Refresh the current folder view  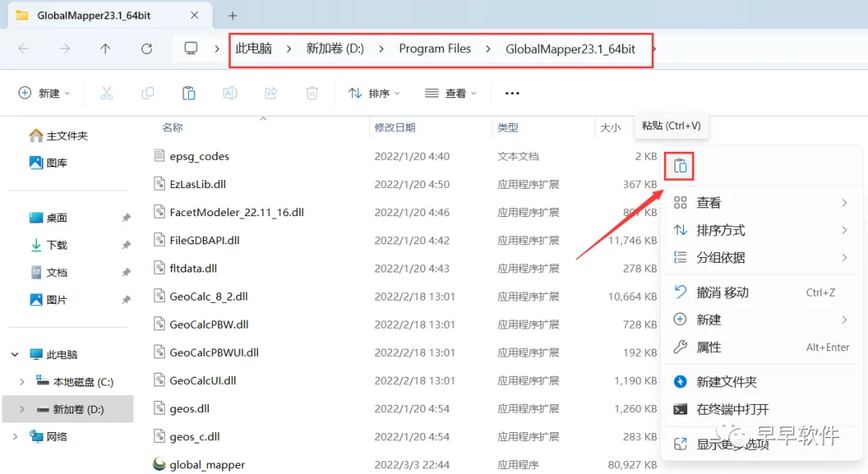point(147,49)
